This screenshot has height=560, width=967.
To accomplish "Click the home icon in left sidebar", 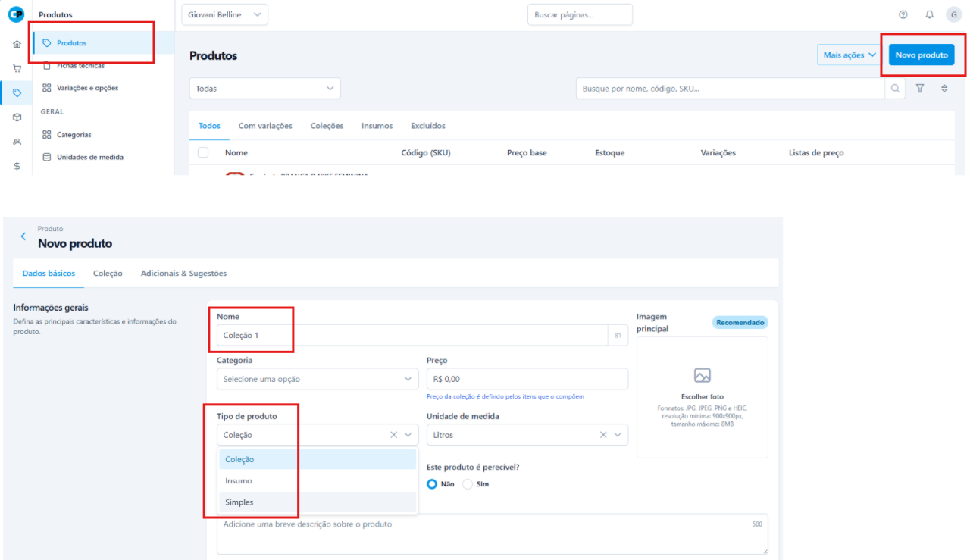I will point(17,45).
